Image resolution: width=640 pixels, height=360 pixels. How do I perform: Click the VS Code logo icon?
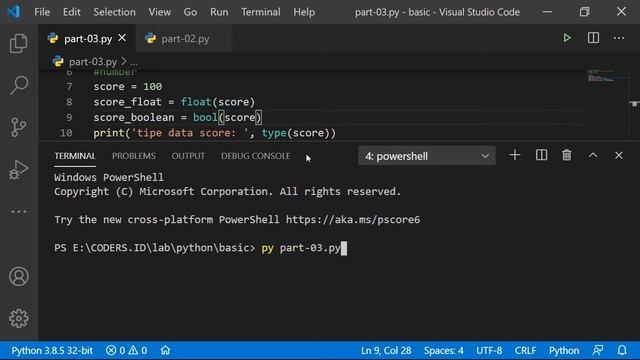pyautogui.click(x=13, y=11)
